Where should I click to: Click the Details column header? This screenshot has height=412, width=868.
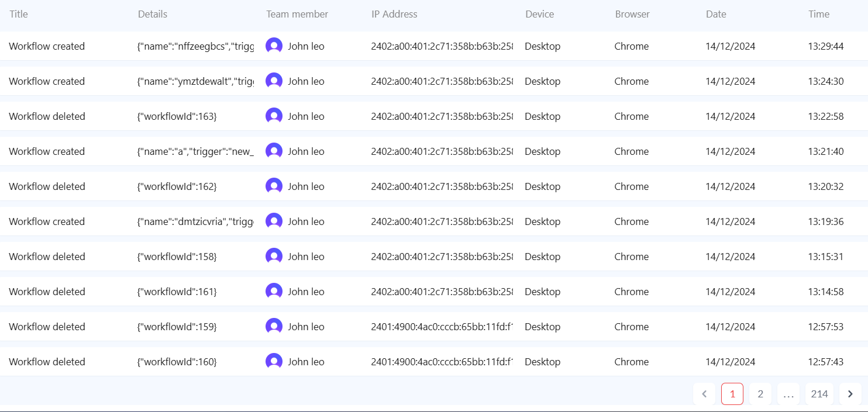153,14
